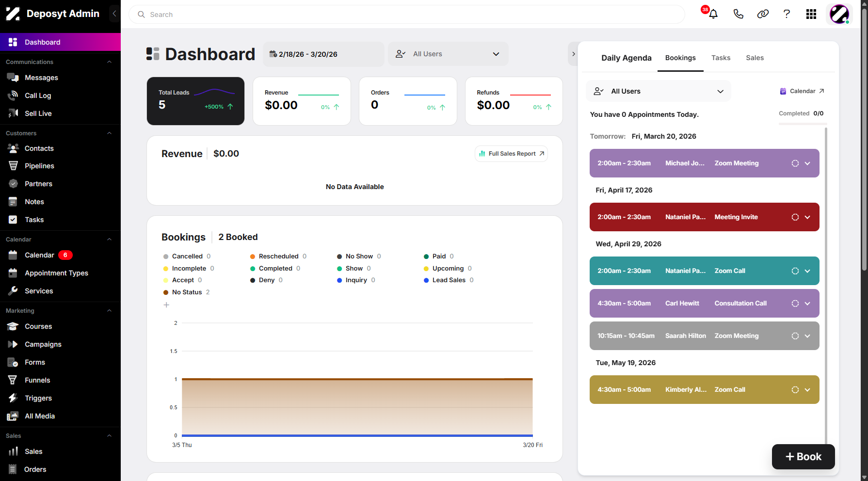
Task: Toggle the Lead Sales series in legend
Action: [x=449, y=280]
